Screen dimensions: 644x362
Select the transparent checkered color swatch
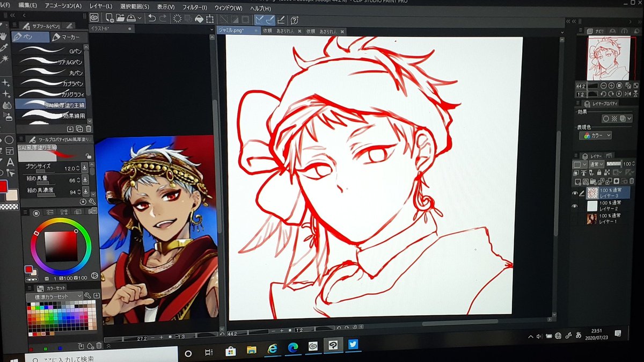(x=8, y=206)
